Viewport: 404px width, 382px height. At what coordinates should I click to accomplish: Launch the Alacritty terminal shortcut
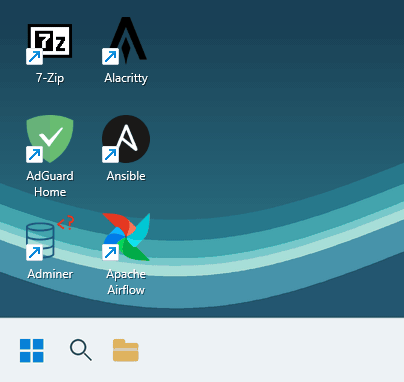126,41
